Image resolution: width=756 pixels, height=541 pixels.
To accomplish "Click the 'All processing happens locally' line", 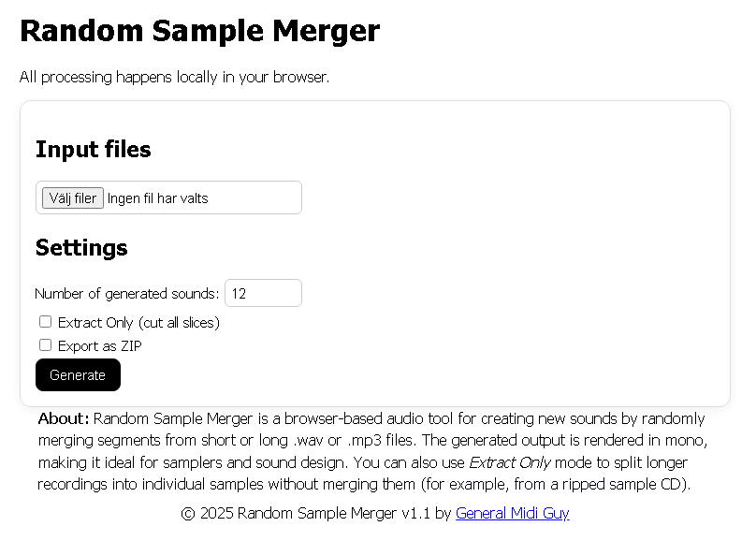I will pos(174,77).
